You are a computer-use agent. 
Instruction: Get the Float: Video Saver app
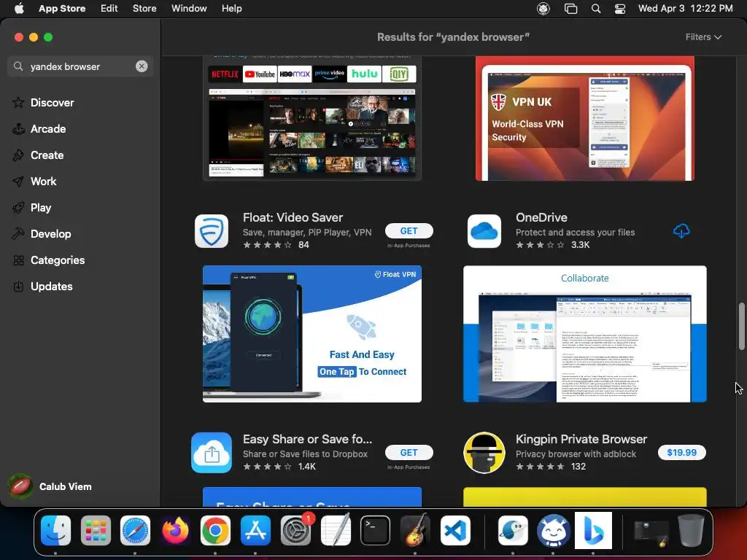click(x=409, y=231)
